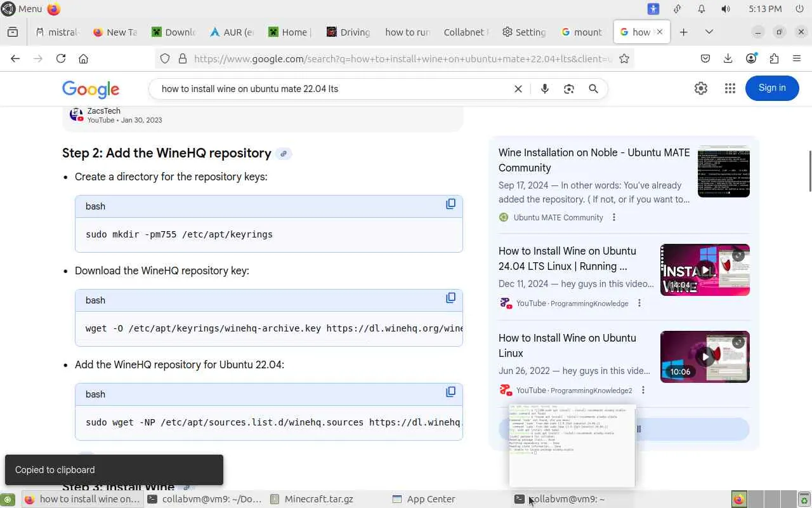Screen dimensions: 812x508
Task: Switch to the Collabnet tab
Action: (466, 32)
